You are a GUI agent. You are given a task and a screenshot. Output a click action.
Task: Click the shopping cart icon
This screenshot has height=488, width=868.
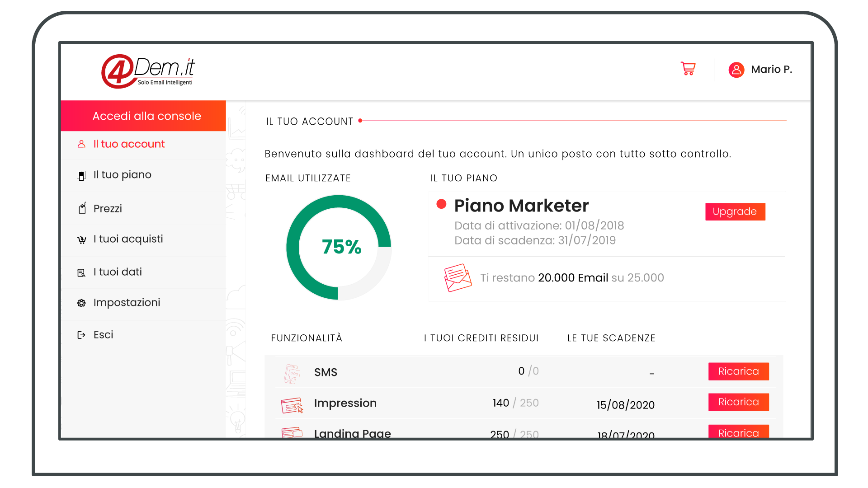pos(689,69)
